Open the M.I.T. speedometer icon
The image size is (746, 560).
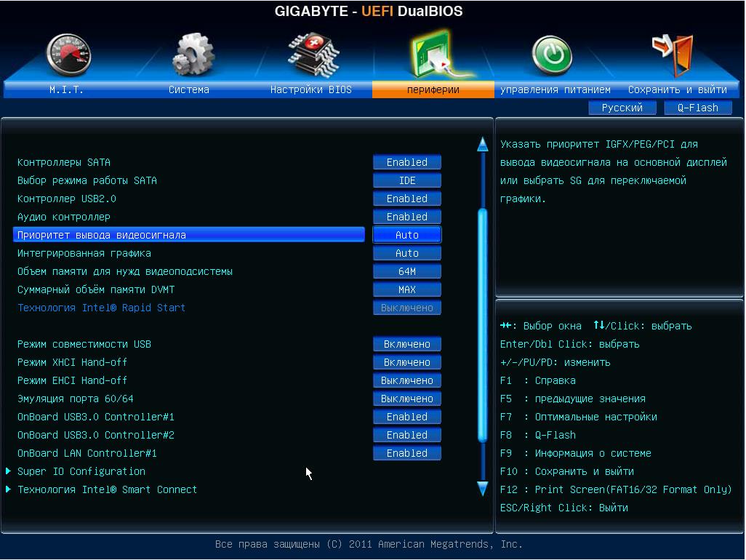(x=68, y=55)
